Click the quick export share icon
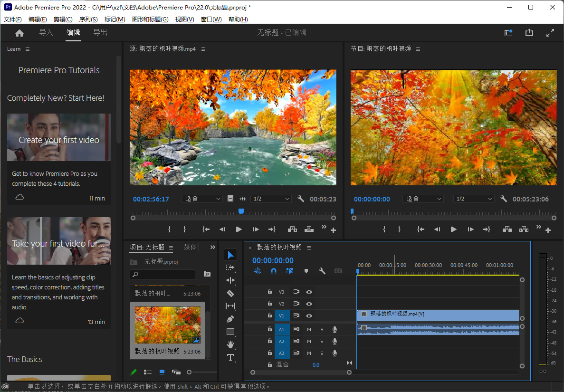564x392 pixels. tap(529, 33)
